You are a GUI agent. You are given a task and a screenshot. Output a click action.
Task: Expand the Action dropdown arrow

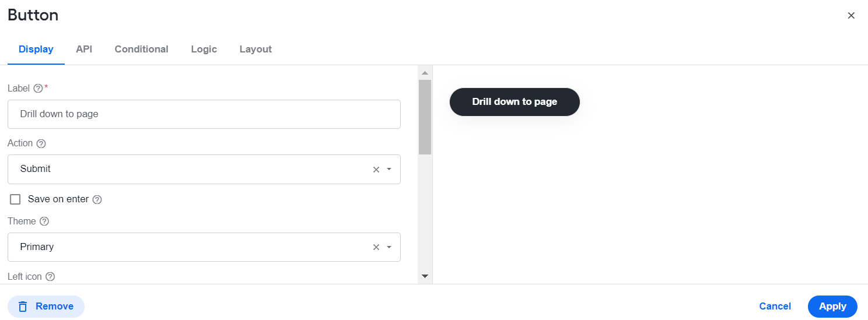(x=389, y=170)
